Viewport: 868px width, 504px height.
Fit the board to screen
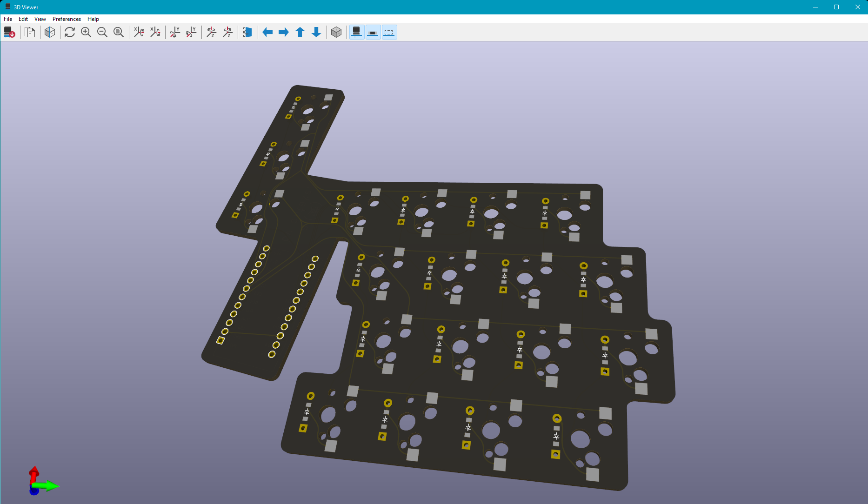pos(119,32)
